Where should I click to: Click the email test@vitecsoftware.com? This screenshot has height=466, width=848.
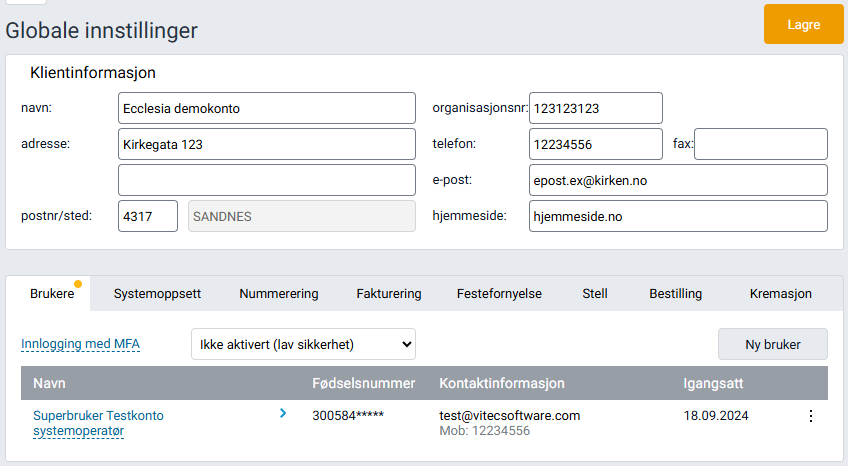[x=509, y=415]
